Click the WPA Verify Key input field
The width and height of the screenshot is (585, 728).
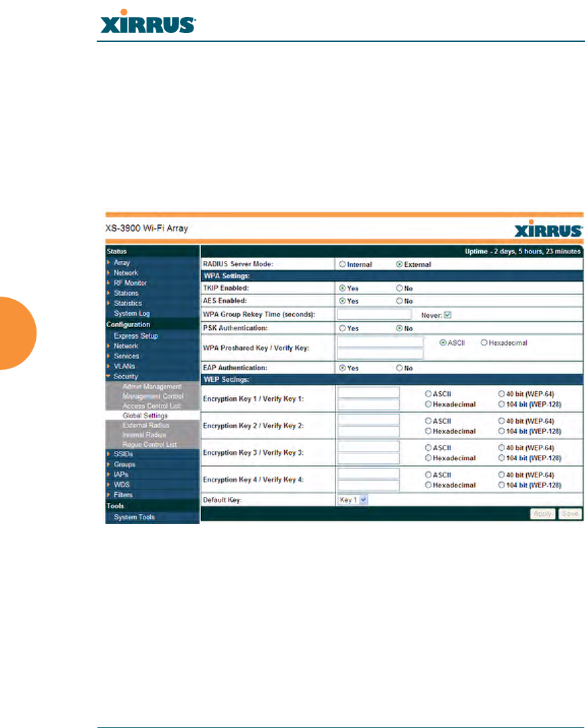coord(381,354)
